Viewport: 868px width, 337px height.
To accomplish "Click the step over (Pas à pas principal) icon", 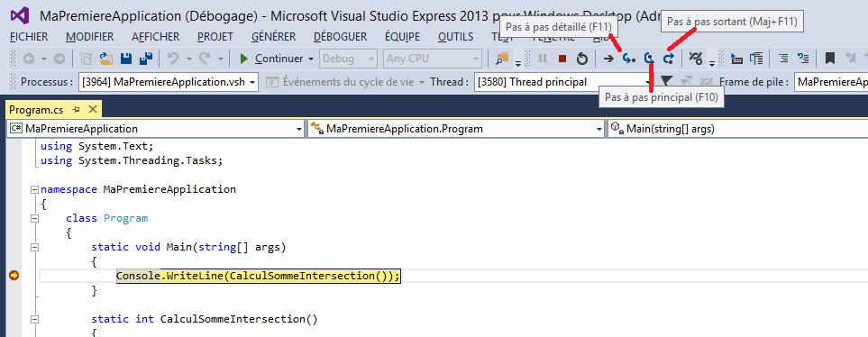I will pos(650,58).
